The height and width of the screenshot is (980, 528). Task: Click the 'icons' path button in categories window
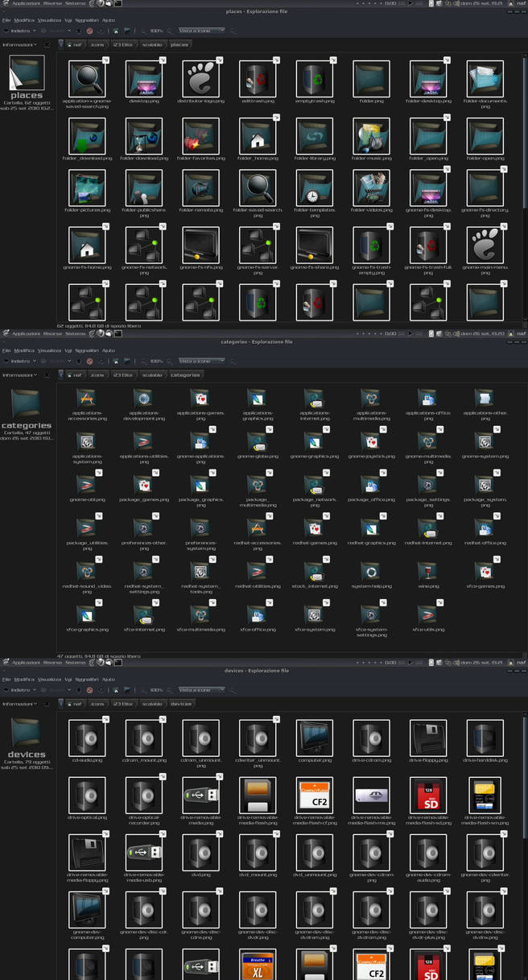pos(97,375)
